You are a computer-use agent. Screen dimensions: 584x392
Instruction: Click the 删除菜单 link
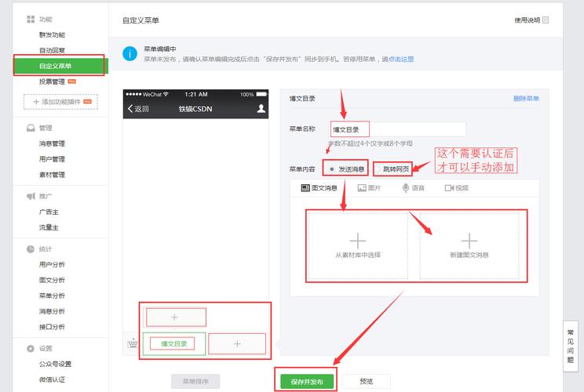526,99
